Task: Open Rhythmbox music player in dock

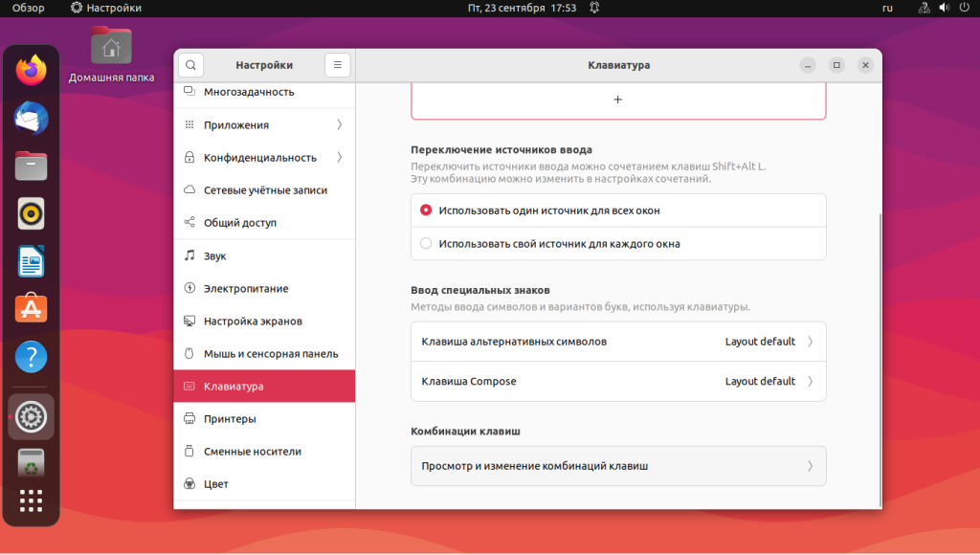Action: (31, 213)
